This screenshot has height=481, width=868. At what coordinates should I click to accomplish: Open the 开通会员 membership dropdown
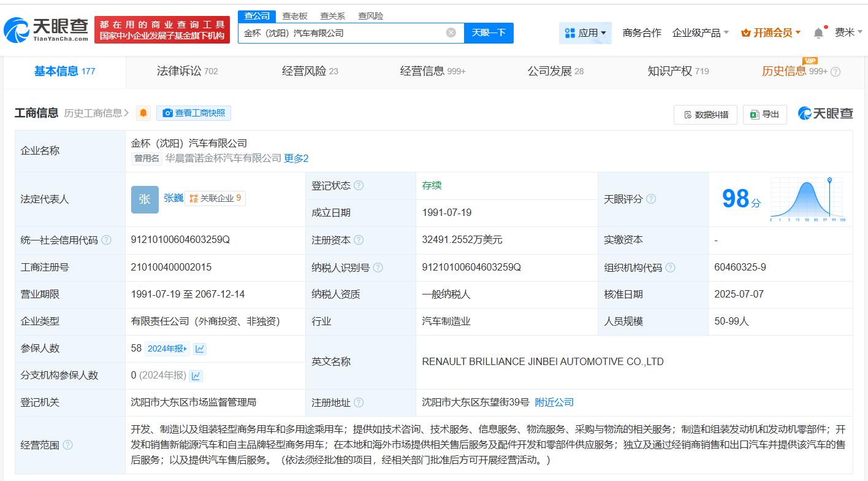771,33
